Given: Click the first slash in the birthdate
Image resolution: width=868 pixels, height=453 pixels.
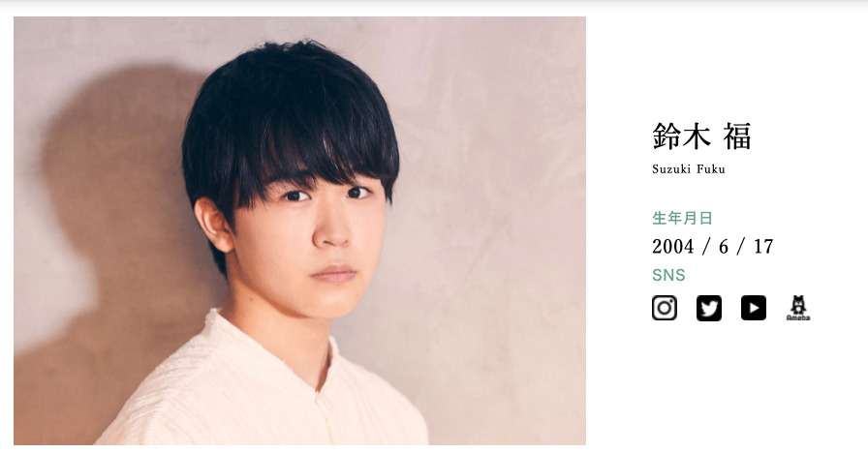Looking at the screenshot, I should tap(706, 247).
